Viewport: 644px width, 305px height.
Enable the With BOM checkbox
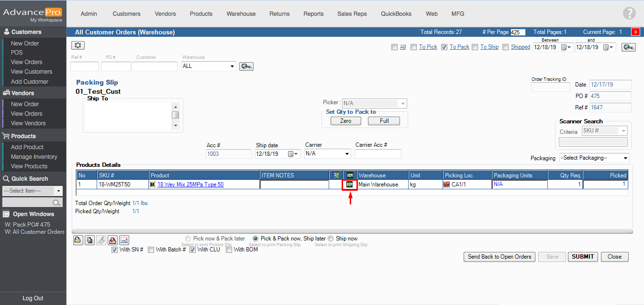(x=229, y=250)
